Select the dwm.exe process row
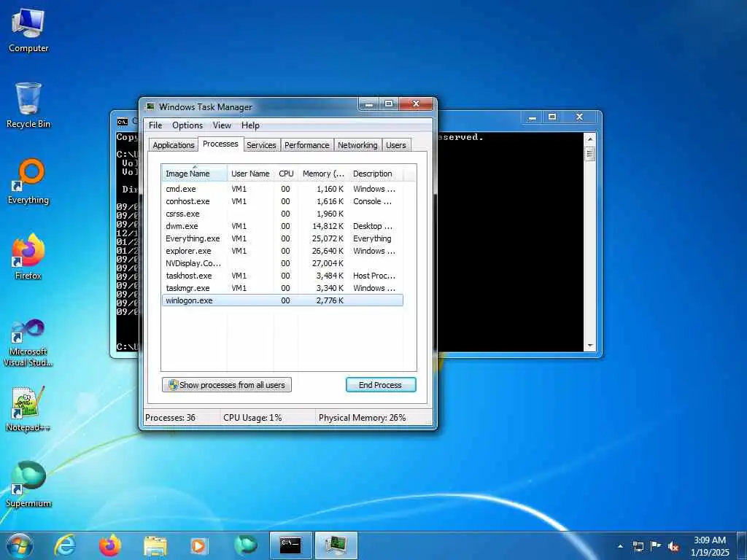The image size is (747, 560). [x=282, y=226]
